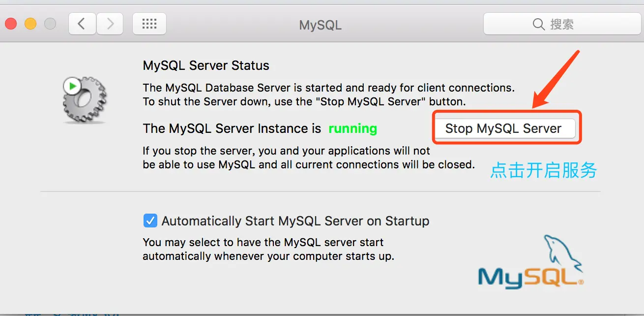Show all preferences via grid icon
This screenshot has height=316, width=644.
pos(149,24)
